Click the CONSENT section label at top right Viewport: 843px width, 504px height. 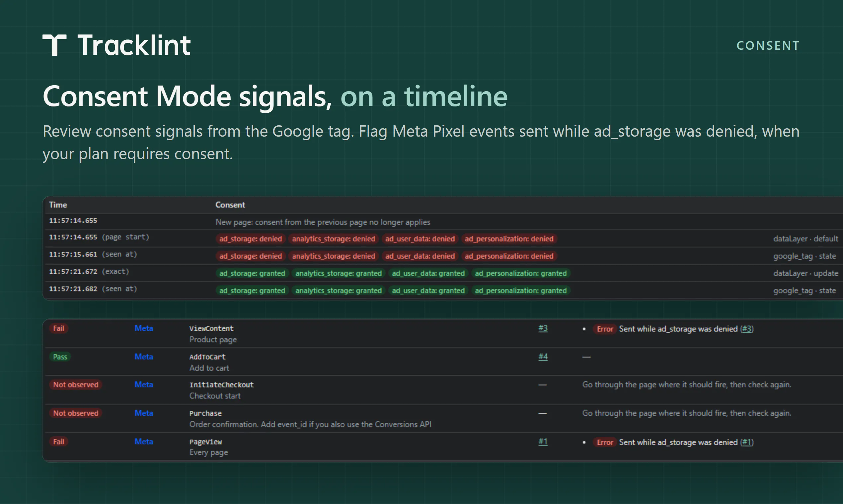(x=768, y=45)
